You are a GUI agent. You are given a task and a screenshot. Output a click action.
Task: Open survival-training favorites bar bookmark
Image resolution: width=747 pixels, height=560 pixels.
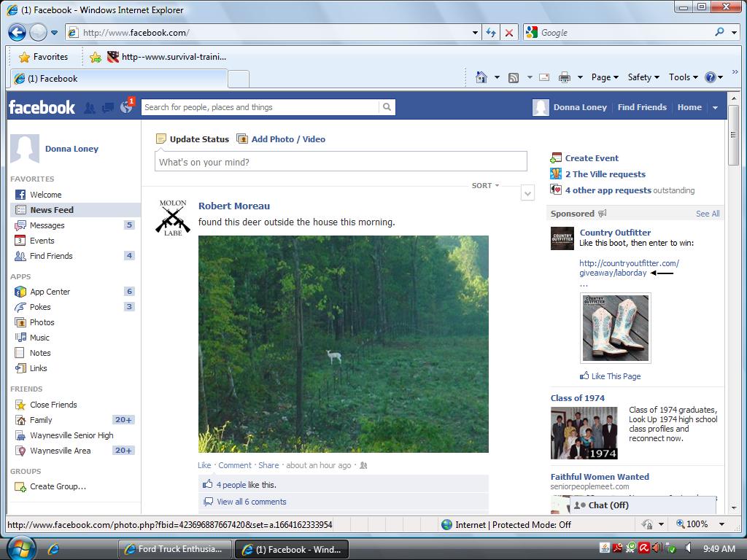[x=166, y=57]
